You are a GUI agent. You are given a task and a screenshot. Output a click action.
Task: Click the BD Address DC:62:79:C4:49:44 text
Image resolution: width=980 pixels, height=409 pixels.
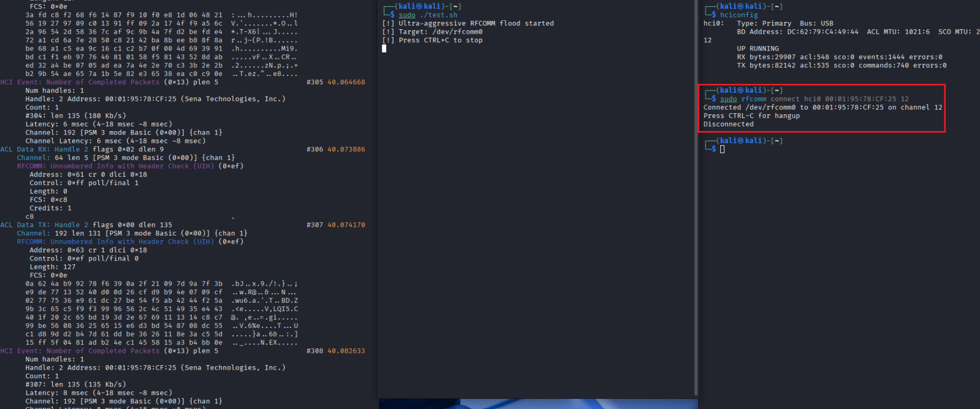pyautogui.click(x=797, y=32)
